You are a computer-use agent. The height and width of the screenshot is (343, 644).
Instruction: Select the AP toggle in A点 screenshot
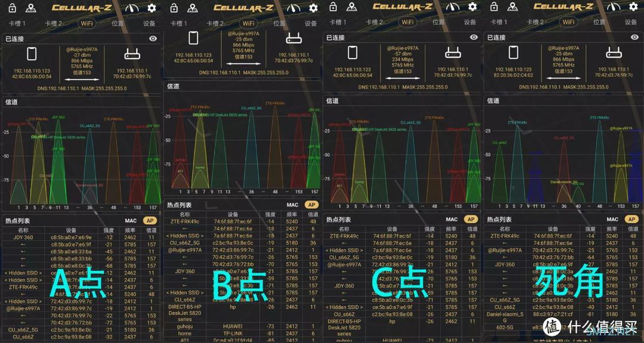point(150,221)
